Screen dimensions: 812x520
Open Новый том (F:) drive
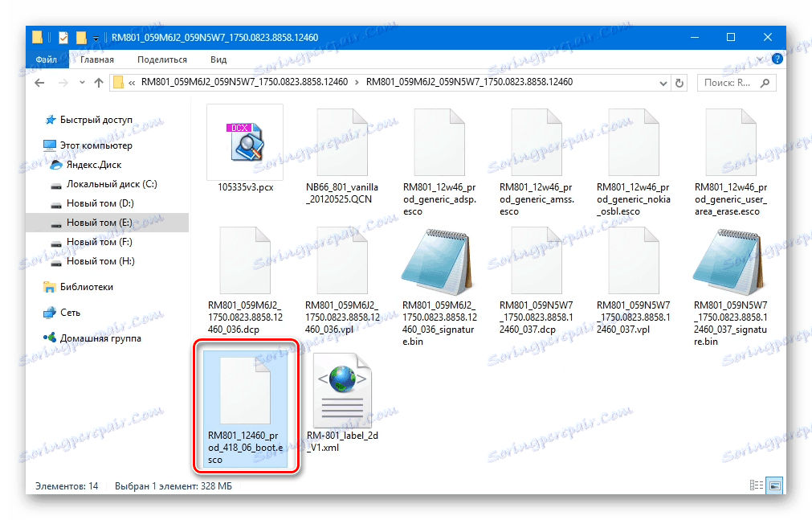pos(100,242)
